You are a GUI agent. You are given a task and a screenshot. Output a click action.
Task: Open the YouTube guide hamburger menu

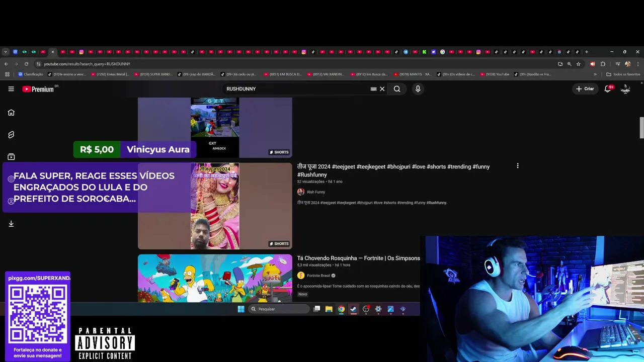tap(11, 89)
